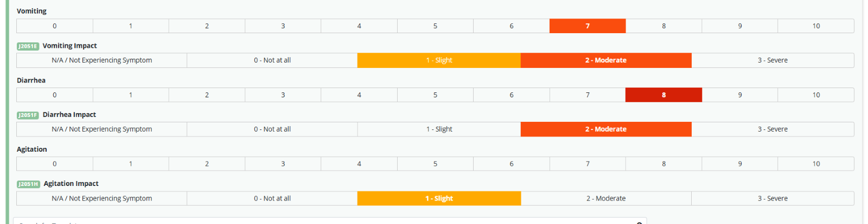The height and width of the screenshot is (224, 868).
Task: Select Vomiting Impact 1 - Slight
Action: tap(439, 60)
